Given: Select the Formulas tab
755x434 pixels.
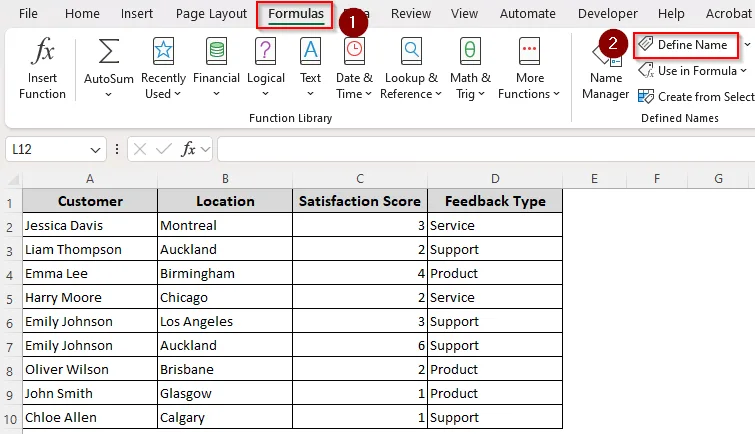Looking at the screenshot, I should click(x=296, y=13).
